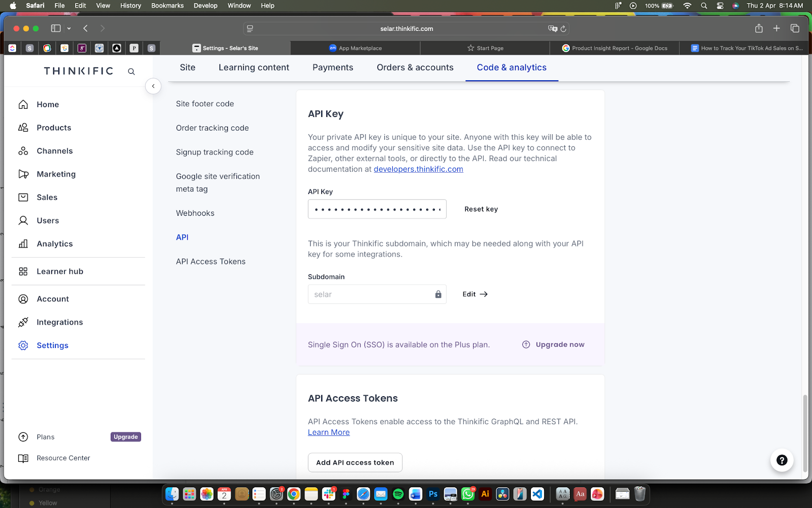This screenshot has height=508, width=812.
Task: Collapse the sidebar with the chevron button
Action: click(x=153, y=86)
